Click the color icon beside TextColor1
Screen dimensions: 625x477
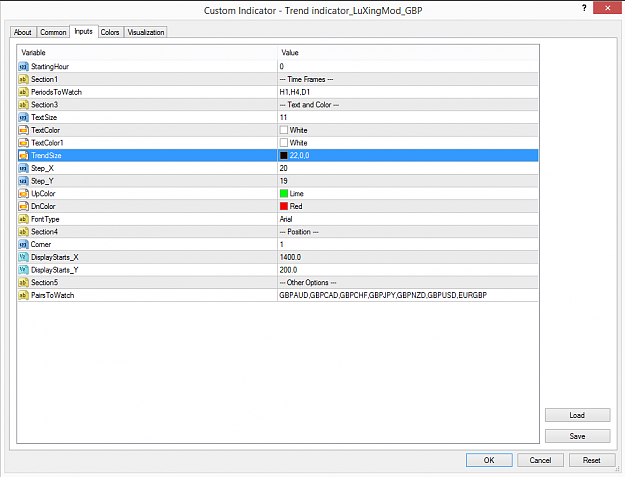[24, 143]
